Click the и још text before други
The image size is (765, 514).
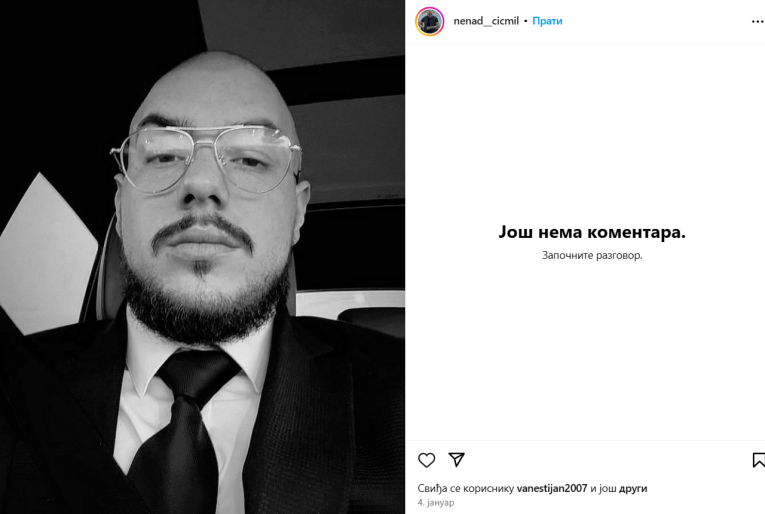[x=603, y=489]
